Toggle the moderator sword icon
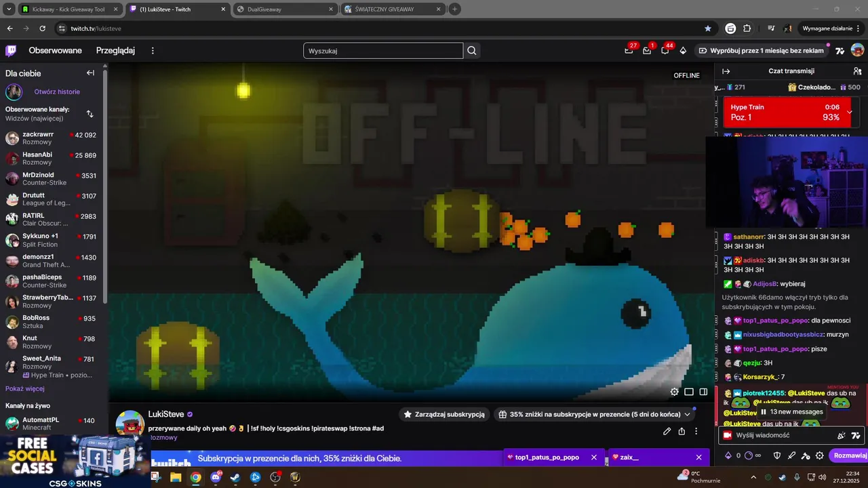The height and width of the screenshot is (488, 868). click(791, 456)
